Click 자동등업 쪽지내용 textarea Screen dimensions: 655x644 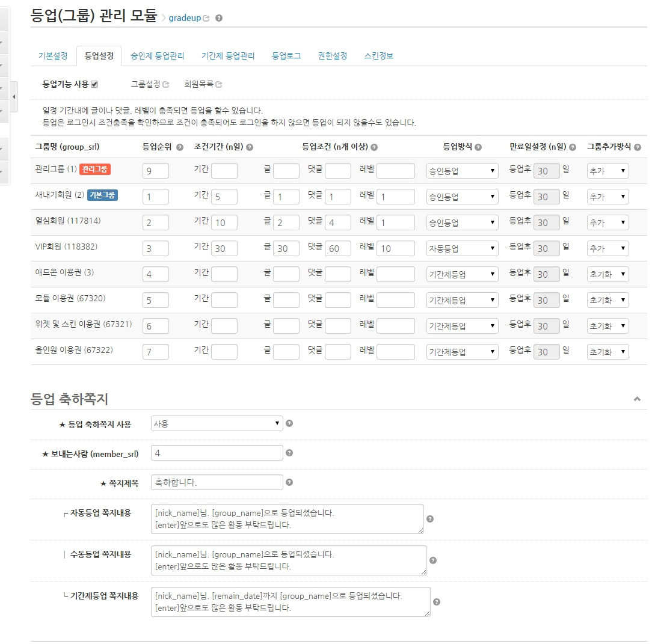(x=288, y=519)
